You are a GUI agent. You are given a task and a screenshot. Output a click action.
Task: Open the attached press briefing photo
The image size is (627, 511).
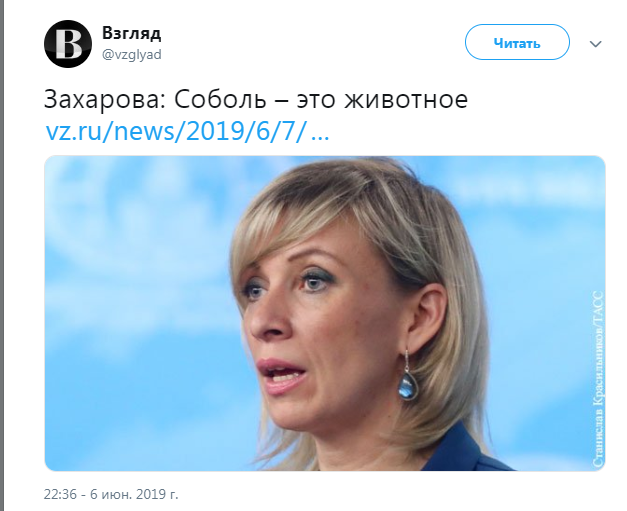tap(325, 313)
